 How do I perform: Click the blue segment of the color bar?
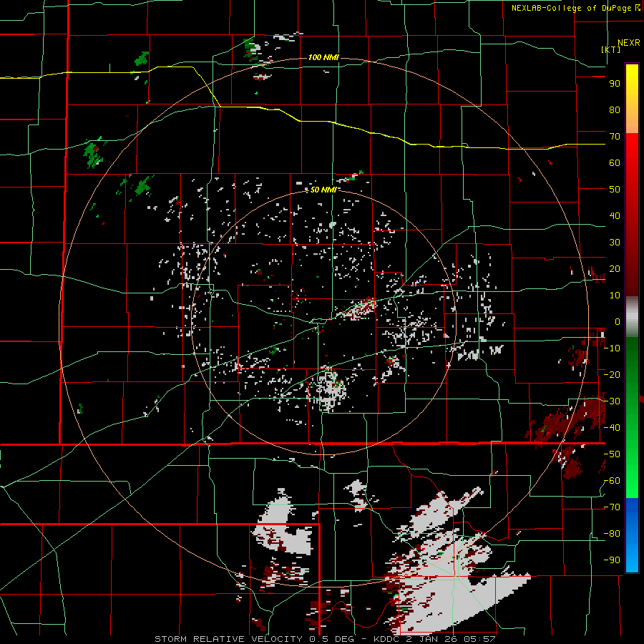point(632,535)
